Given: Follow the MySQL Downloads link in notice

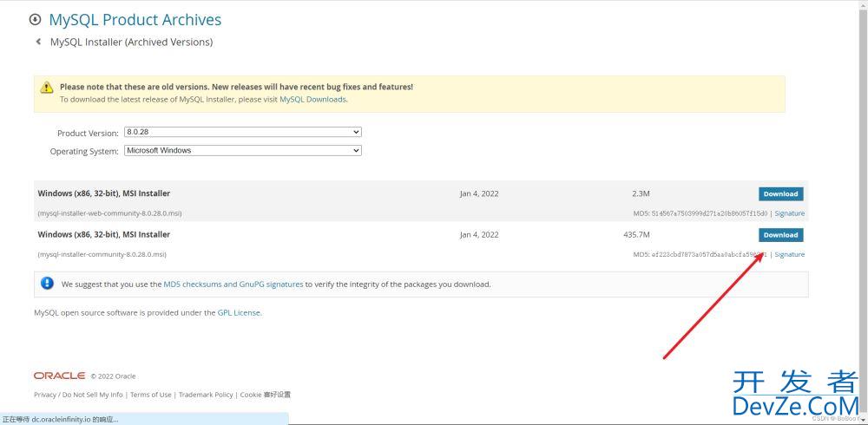Looking at the screenshot, I should click(312, 100).
